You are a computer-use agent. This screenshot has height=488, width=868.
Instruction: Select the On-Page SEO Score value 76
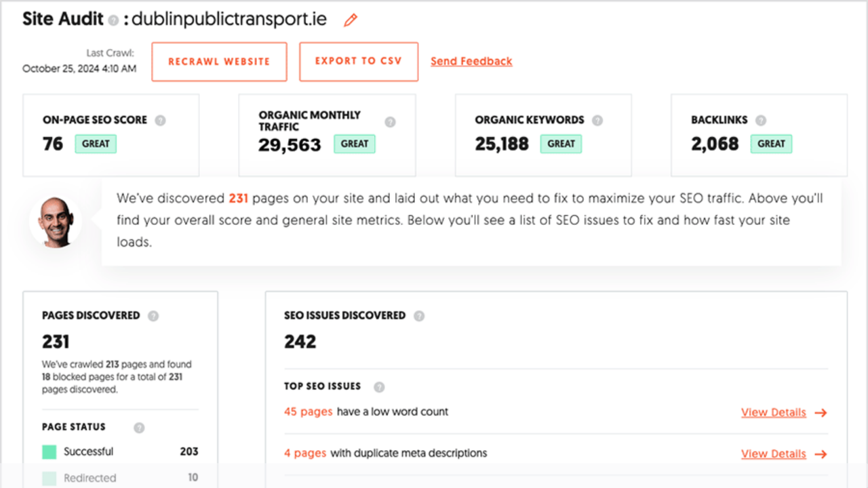[x=53, y=144]
